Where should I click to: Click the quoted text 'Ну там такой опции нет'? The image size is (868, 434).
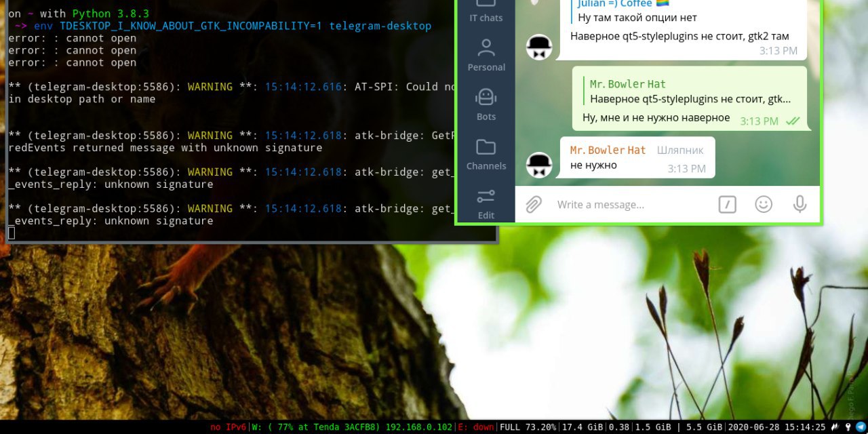click(x=637, y=18)
